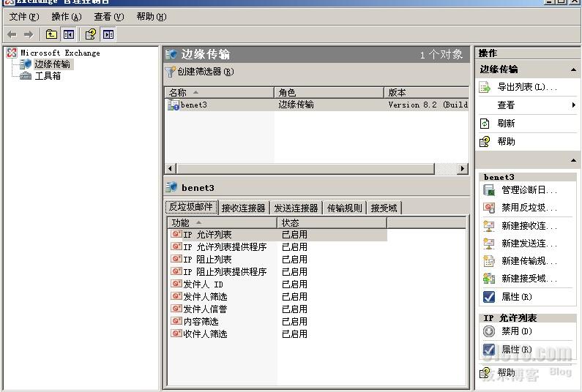The image size is (582, 392).
Task: Select the 边缘传输 tree item
Action: tap(52, 64)
